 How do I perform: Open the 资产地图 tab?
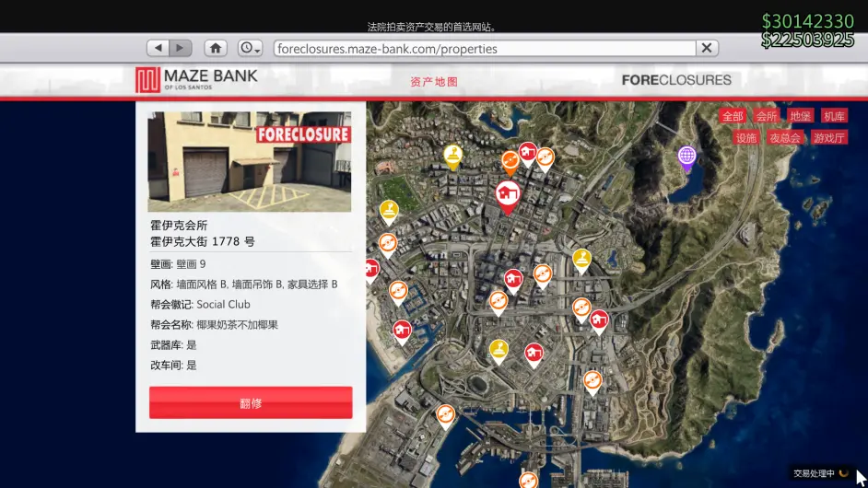pos(434,82)
